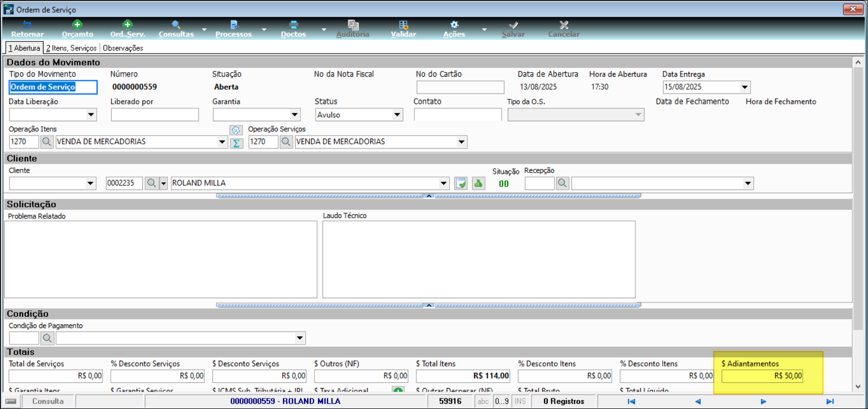The height and width of the screenshot is (409, 868).
Task: Click the Problema Relatado text area
Action: pyautogui.click(x=161, y=259)
